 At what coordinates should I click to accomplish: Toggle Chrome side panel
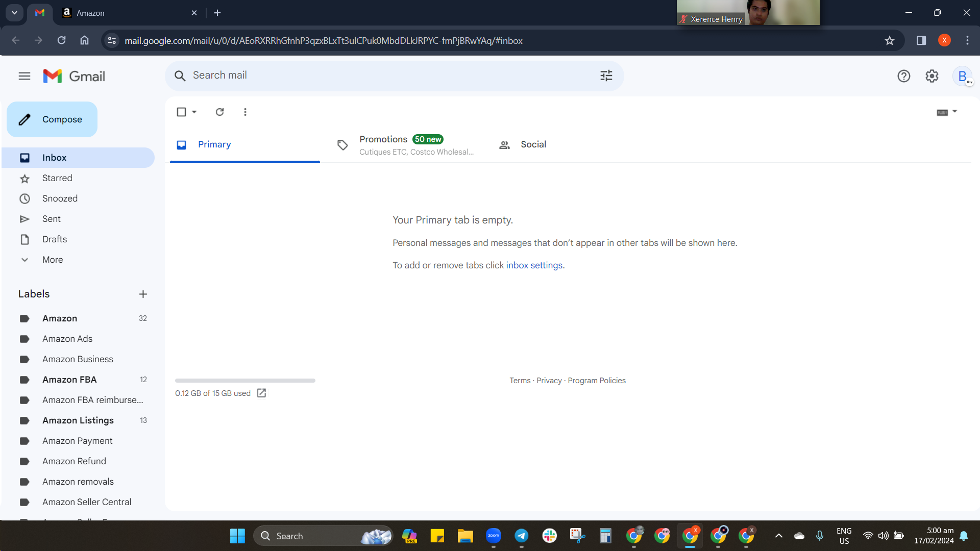click(921, 40)
